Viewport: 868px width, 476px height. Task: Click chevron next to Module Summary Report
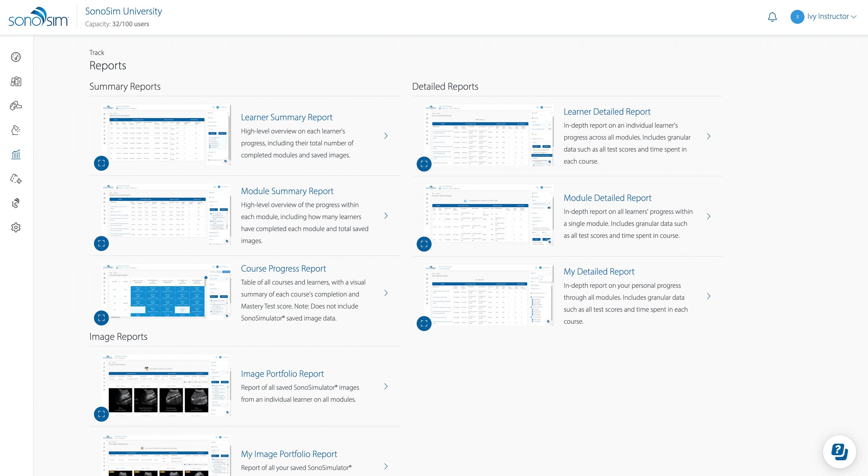tap(386, 216)
